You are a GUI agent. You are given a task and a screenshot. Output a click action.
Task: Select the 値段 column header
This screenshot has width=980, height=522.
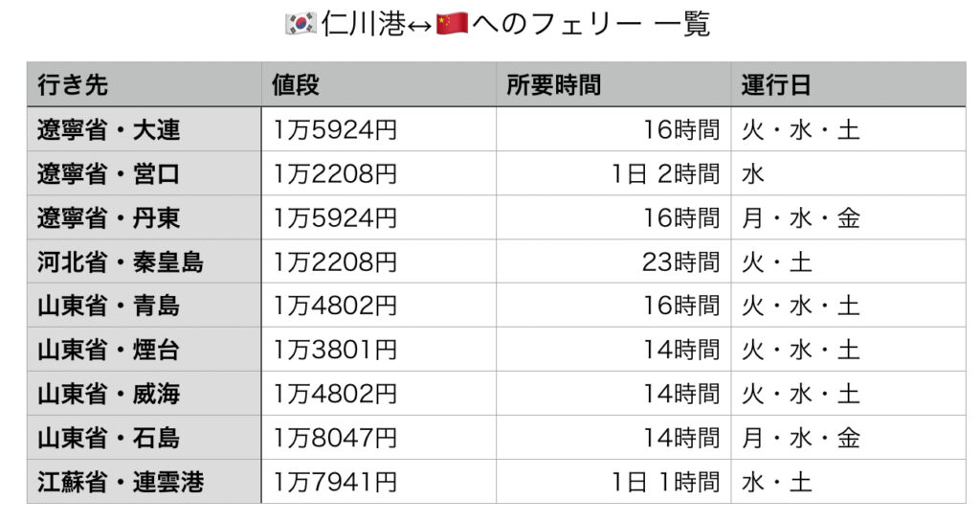(x=379, y=84)
